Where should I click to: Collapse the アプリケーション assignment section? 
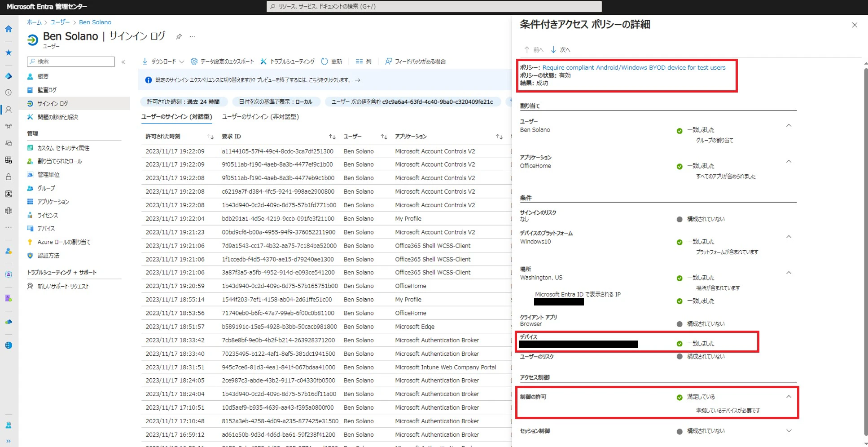click(789, 162)
